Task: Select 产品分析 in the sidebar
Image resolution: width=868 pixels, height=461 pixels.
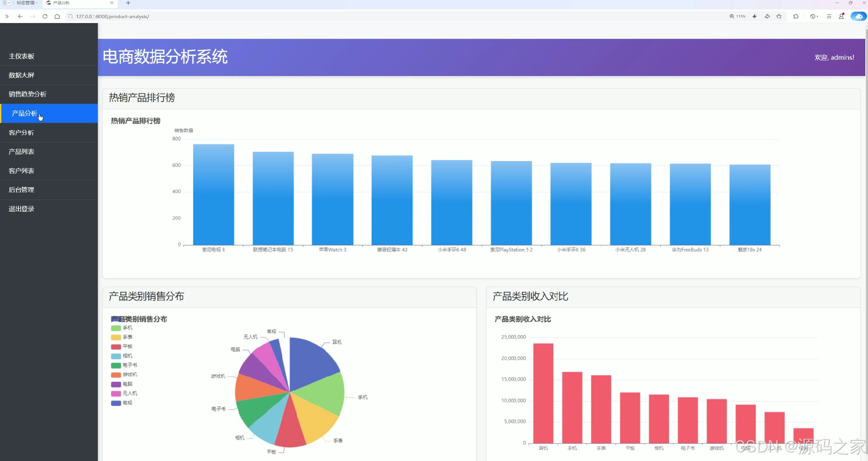Action: pos(49,113)
